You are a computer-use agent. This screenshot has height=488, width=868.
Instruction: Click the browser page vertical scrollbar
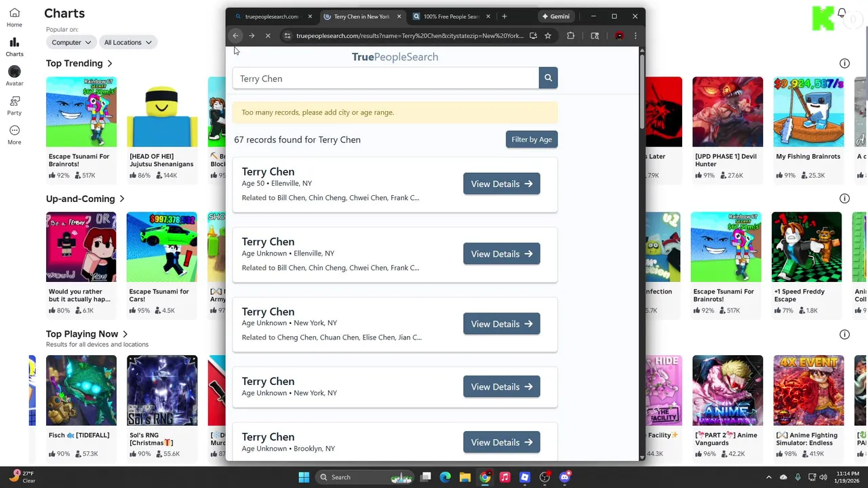click(x=642, y=91)
